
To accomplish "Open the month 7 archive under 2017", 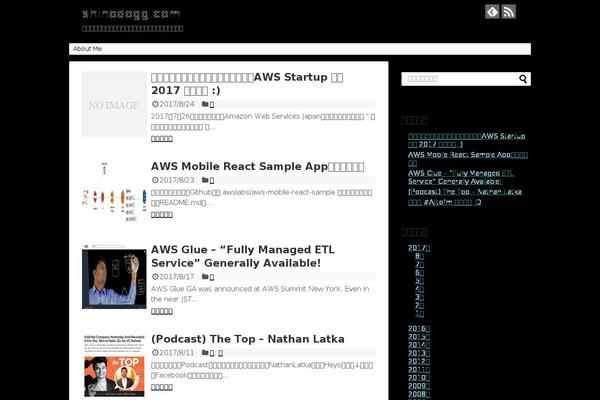I will [x=419, y=264].
